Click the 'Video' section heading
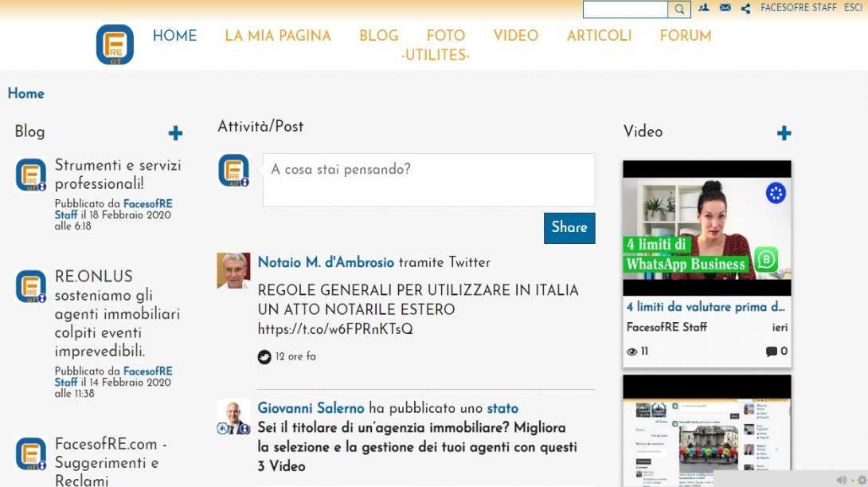Viewport: 868px width, 487px height. pyautogui.click(x=643, y=132)
